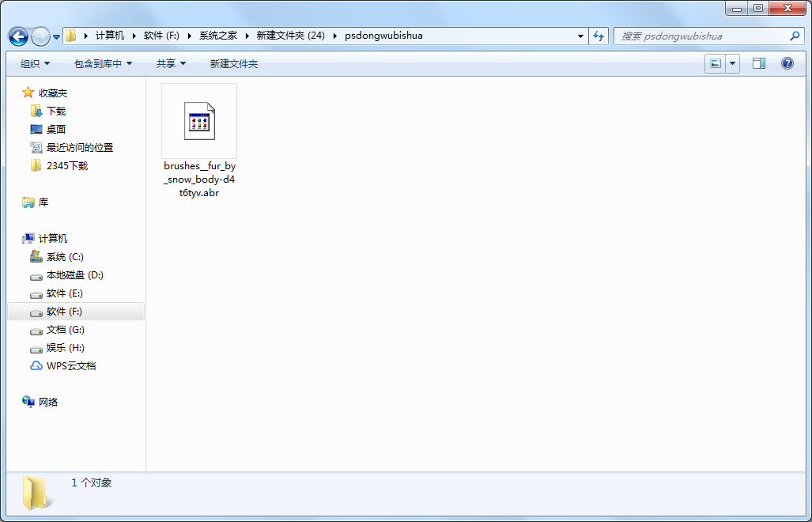812x522 pixels.
Task: Select 系统之家 breadcrumb segment
Action: tap(218, 36)
